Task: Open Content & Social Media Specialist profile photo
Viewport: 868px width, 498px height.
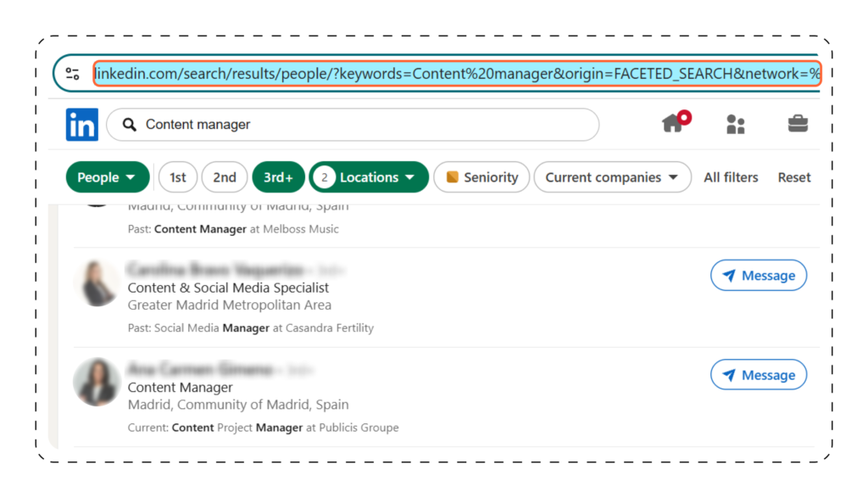Action: (x=97, y=283)
